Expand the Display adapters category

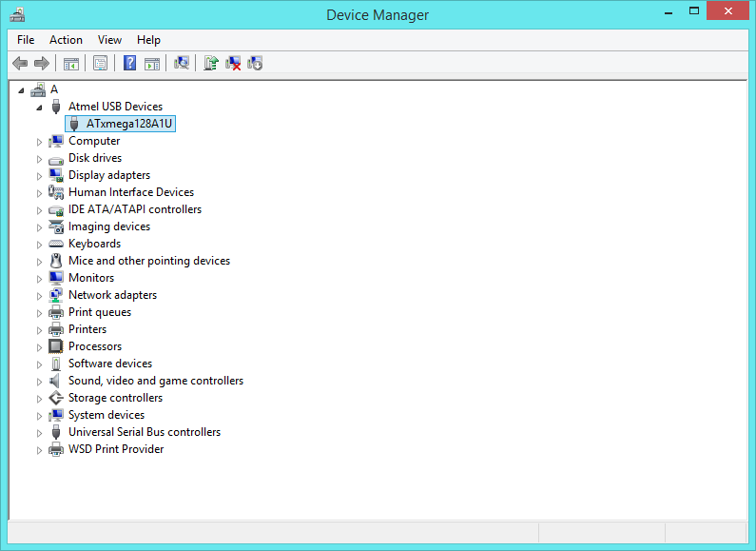point(40,176)
